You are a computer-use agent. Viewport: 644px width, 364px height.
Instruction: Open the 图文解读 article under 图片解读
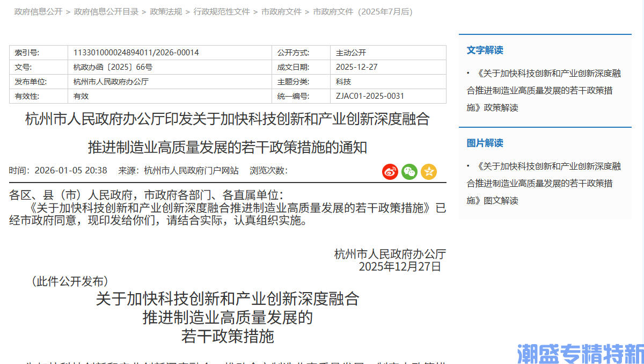[544, 183]
